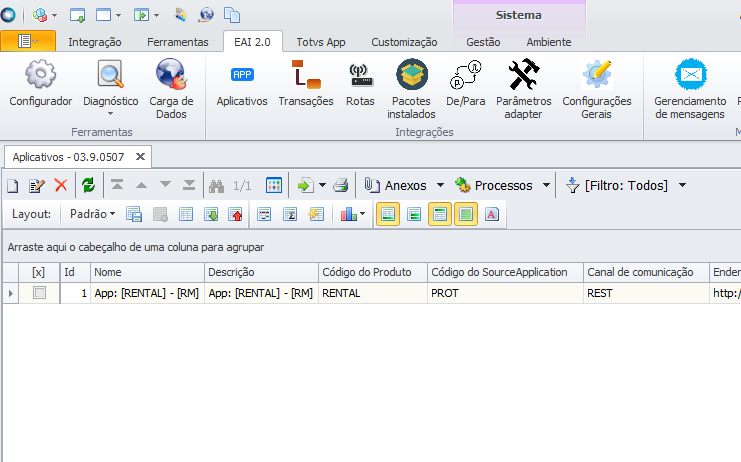This screenshot has width=741, height=462.
Task: Expand the colored cubes icon dropdown
Action: [54, 16]
